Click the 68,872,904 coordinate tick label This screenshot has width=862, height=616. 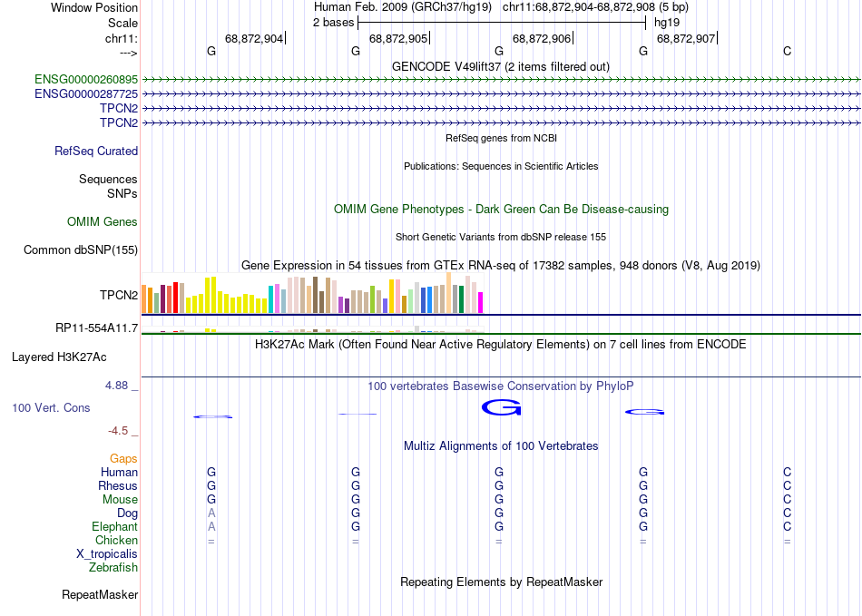click(254, 38)
